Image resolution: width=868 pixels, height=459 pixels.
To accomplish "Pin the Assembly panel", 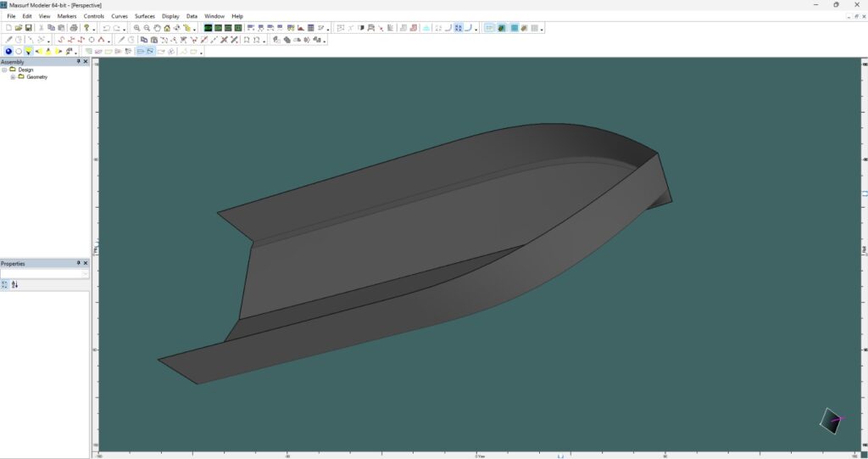I will pyautogui.click(x=78, y=62).
